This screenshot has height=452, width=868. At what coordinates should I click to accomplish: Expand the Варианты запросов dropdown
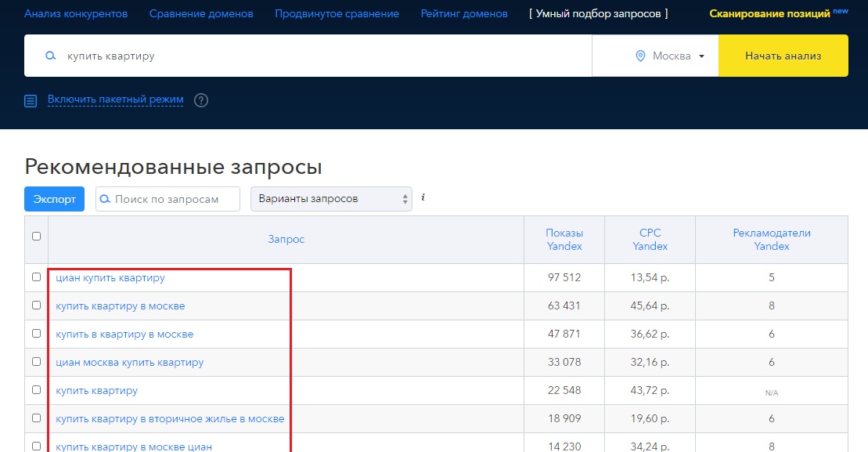(x=331, y=199)
